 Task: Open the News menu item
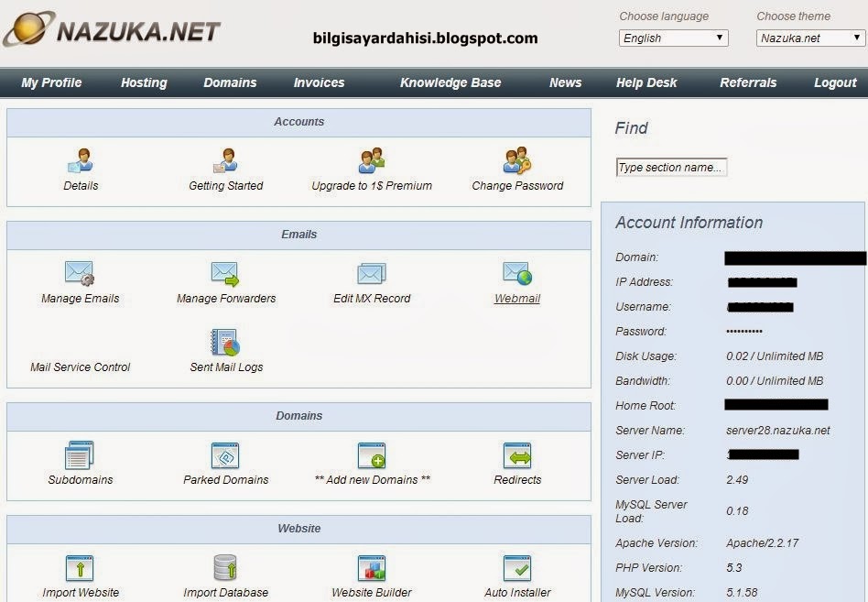point(565,82)
